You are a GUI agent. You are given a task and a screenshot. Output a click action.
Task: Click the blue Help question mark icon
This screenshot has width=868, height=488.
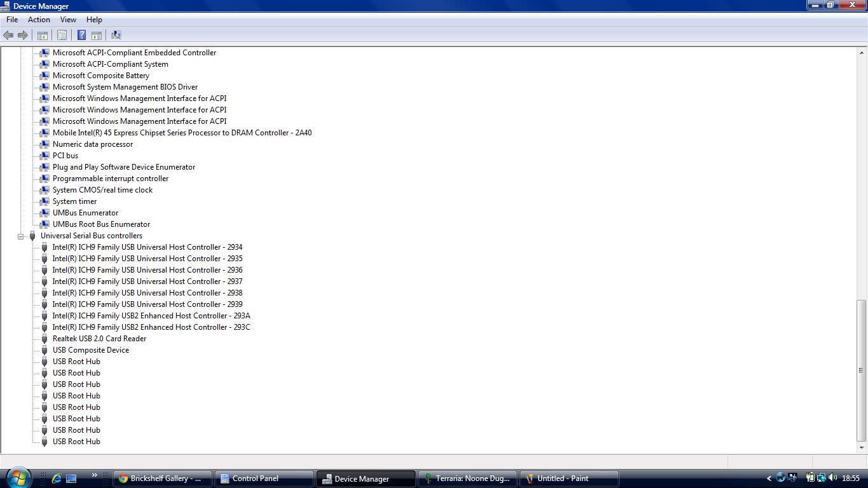[x=81, y=36]
